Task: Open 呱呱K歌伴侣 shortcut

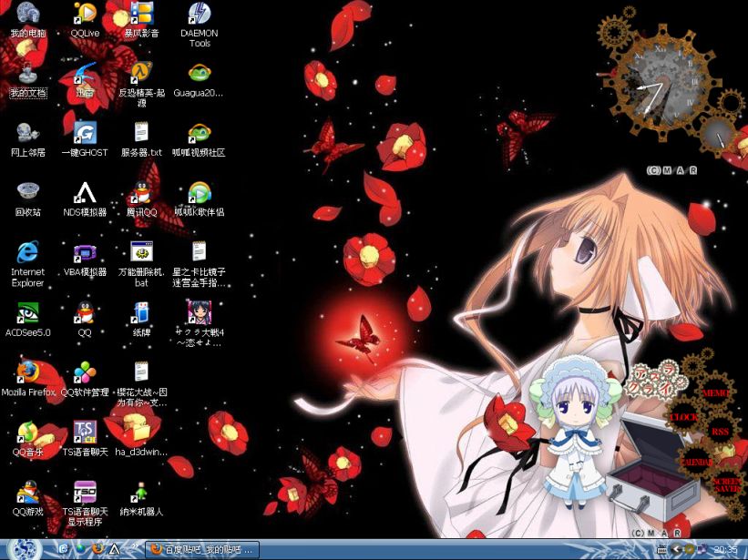Action: (x=199, y=199)
